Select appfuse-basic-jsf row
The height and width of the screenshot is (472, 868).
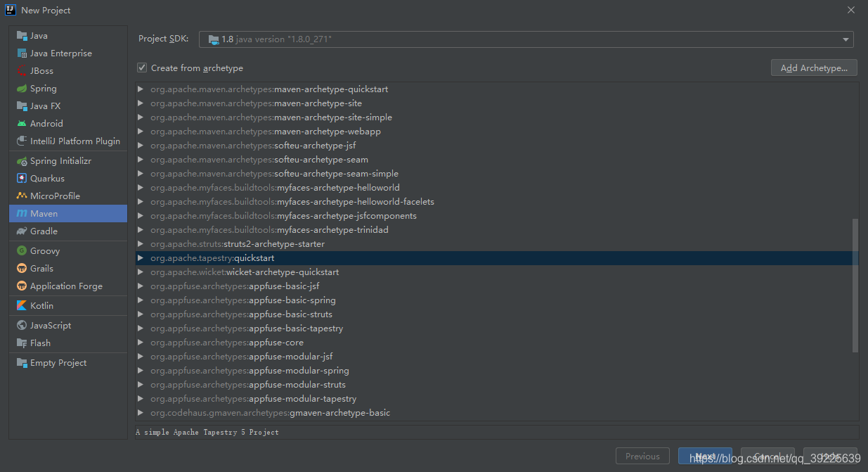497,286
